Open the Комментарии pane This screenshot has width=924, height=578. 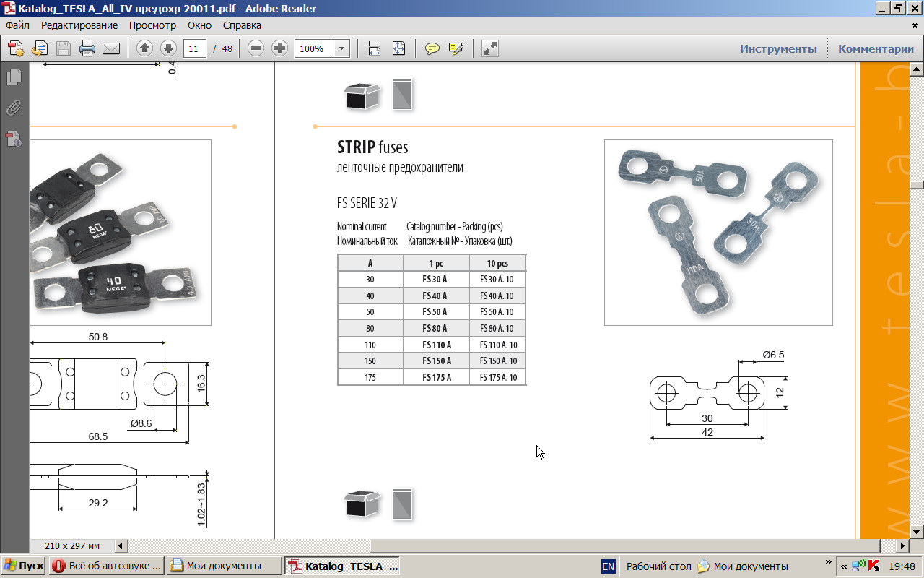[876, 48]
